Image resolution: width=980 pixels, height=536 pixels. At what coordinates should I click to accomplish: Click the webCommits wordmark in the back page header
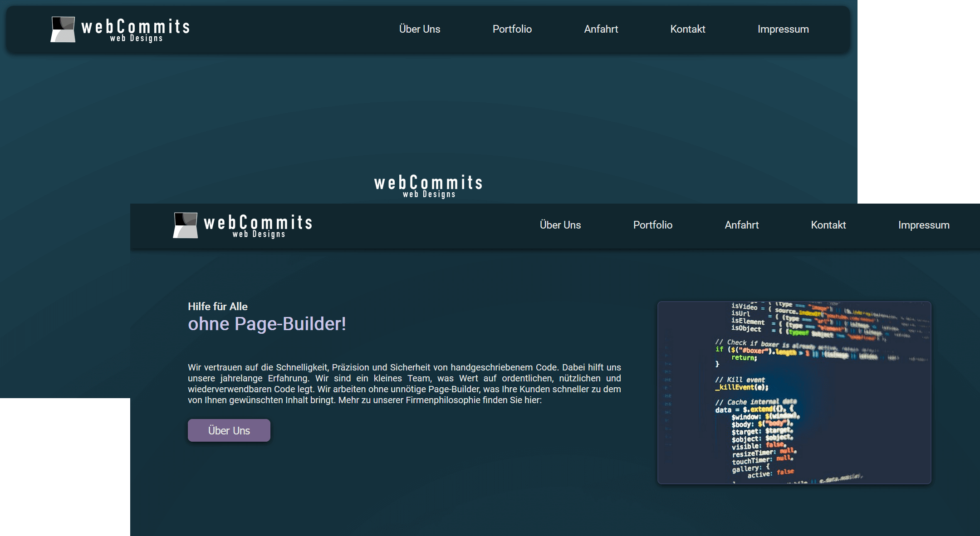[x=135, y=30]
